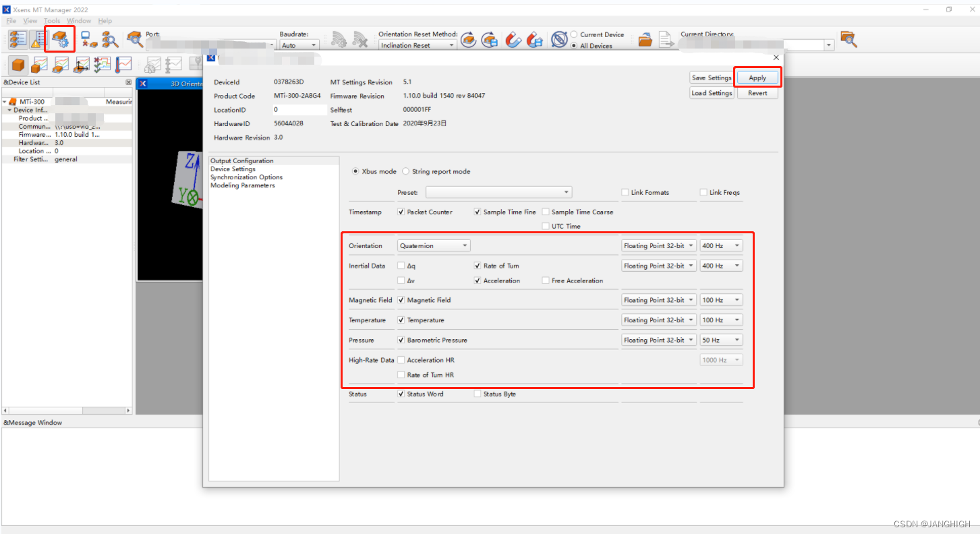Open orientation data graph icon with flat sensor

click(x=61, y=65)
